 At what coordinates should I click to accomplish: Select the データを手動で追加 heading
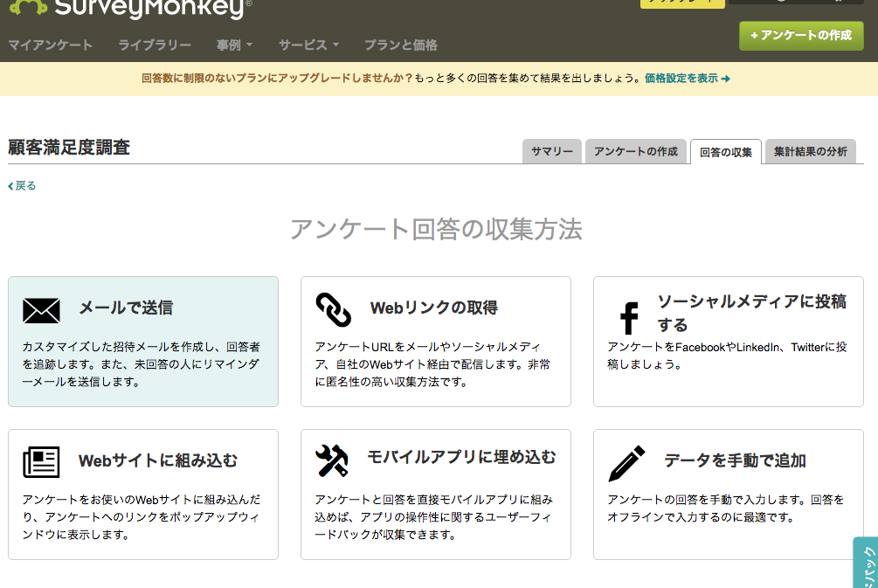pyautogui.click(x=736, y=460)
